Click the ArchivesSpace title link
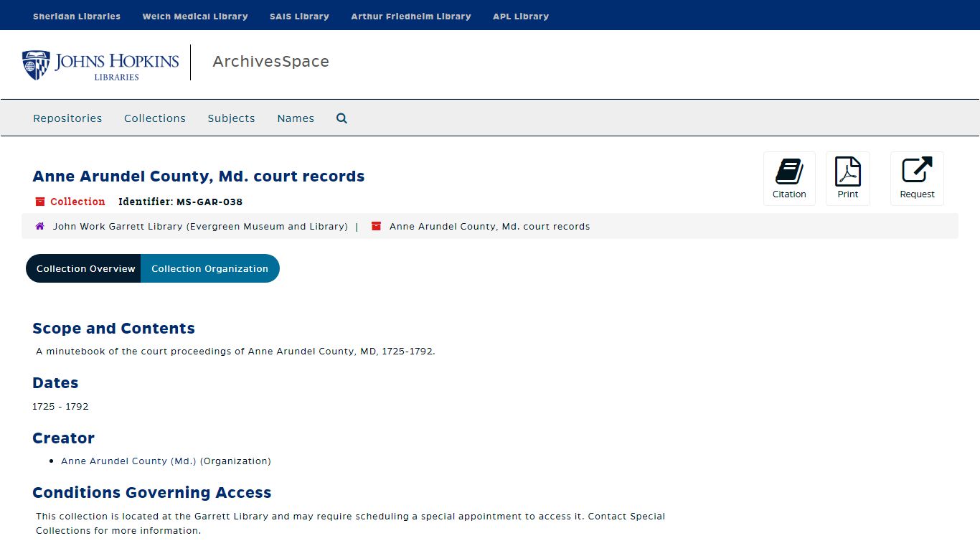The image size is (980, 551). [270, 62]
